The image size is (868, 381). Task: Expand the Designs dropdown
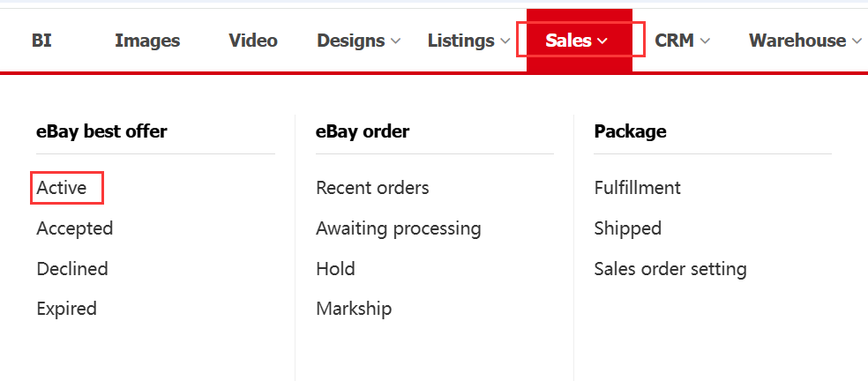coord(359,41)
